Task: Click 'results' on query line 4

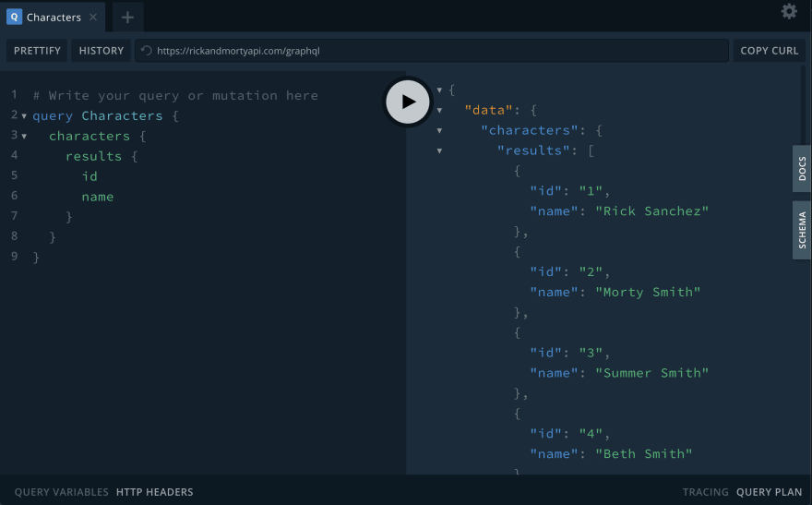Action: [93, 156]
